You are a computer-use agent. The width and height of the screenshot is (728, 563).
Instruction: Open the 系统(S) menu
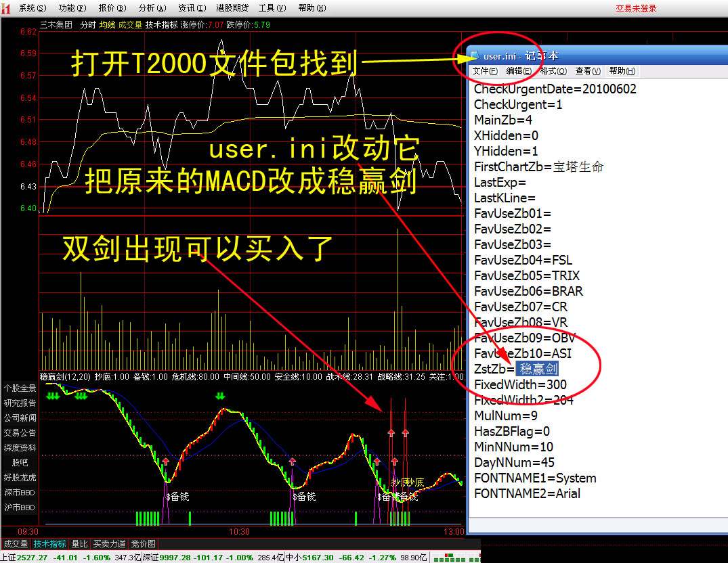coord(33,8)
